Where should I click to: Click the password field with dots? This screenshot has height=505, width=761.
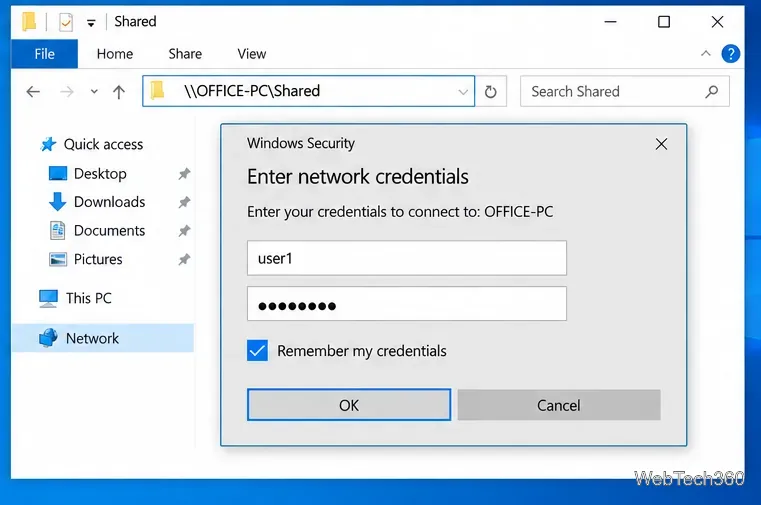[x=407, y=304]
